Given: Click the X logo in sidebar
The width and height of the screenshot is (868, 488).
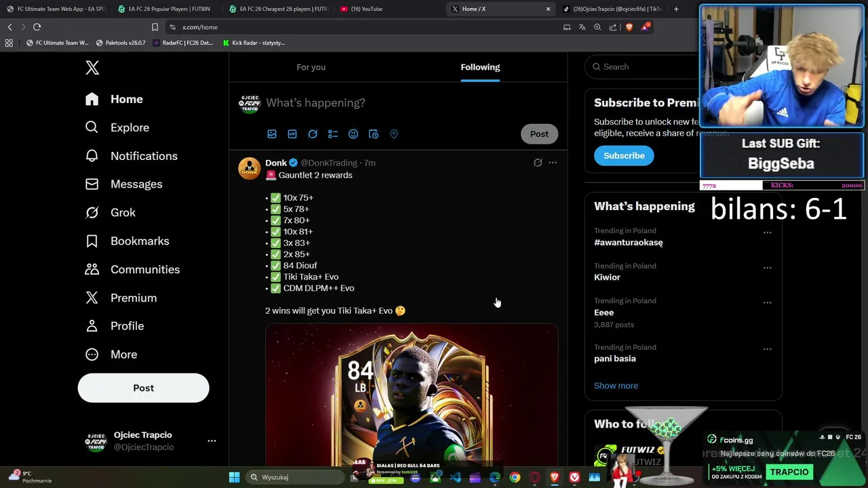Looking at the screenshot, I should coord(92,68).
